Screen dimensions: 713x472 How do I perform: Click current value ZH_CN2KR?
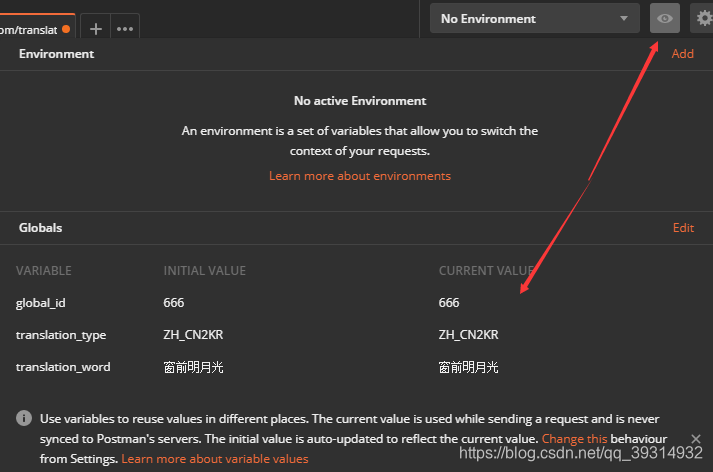point(468,335)
